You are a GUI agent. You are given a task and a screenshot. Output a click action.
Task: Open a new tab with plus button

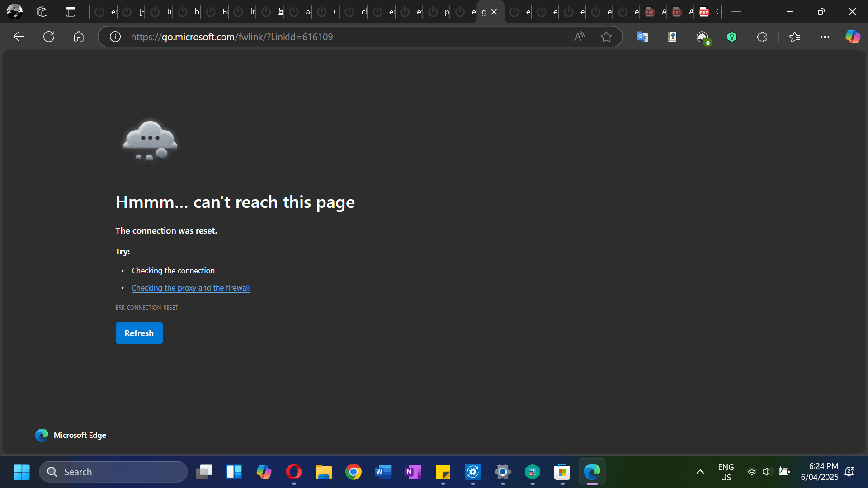coord(736,12)
